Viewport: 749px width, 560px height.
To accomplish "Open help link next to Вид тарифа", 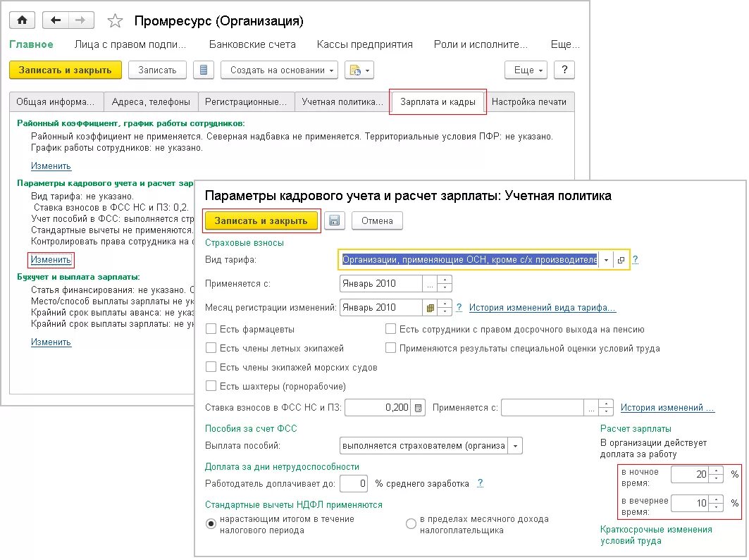I will (635, 260).
